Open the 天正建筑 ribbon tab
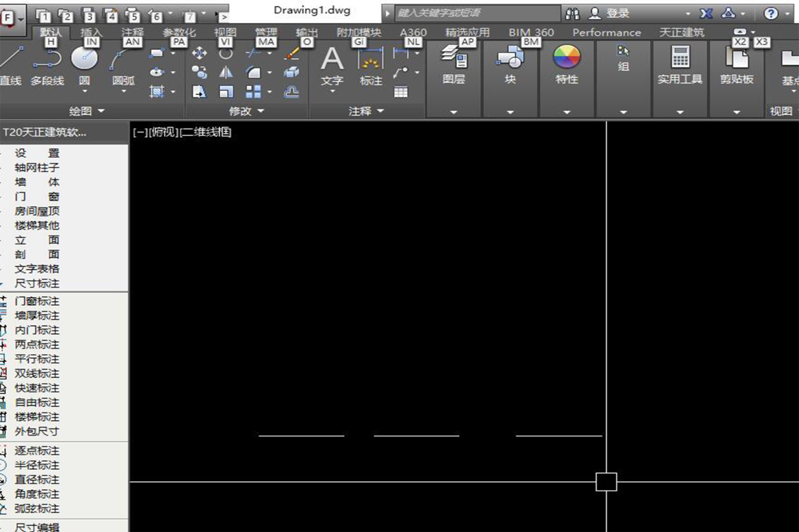This screenshot has width=799, height=532. tap(682, 32)
